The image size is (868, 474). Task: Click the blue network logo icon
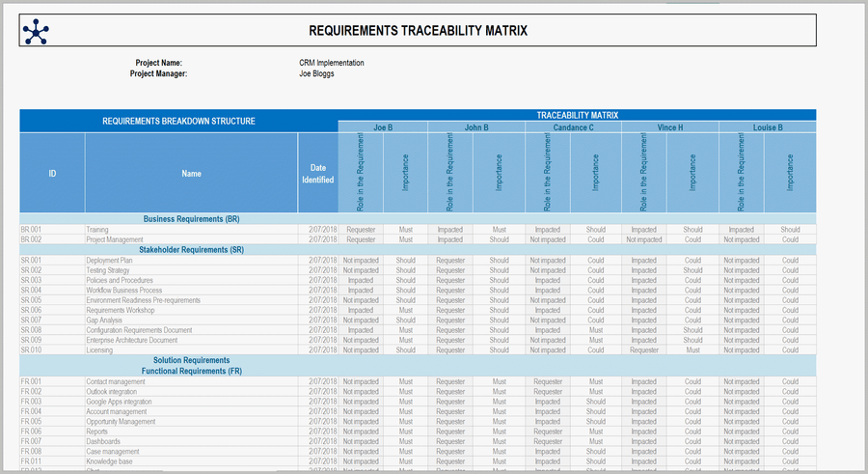pos(35,32)
